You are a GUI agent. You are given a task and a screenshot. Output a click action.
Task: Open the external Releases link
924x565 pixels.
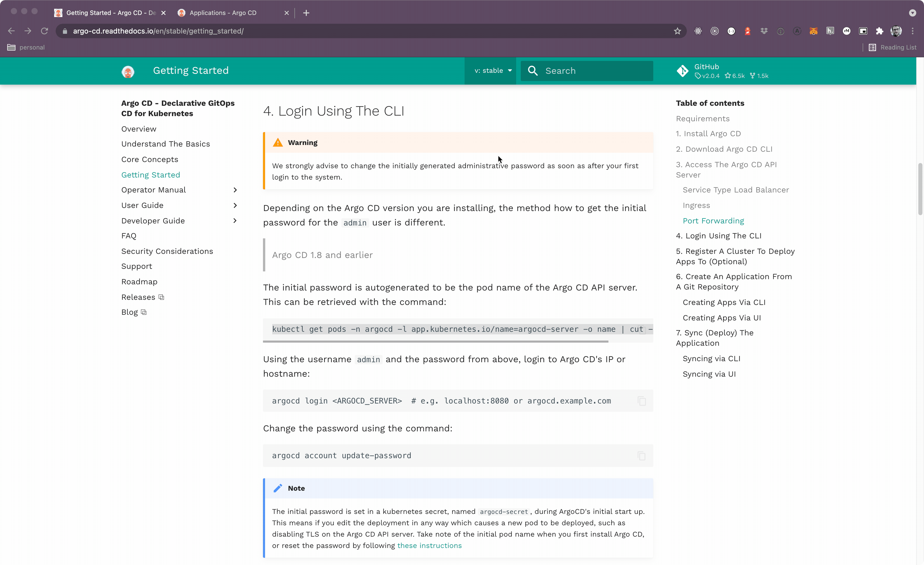tap(143, 297)
